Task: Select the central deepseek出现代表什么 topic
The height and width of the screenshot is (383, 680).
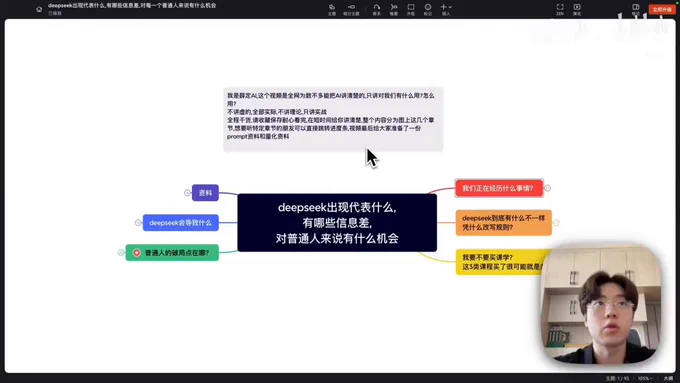Action: point(337,223)
